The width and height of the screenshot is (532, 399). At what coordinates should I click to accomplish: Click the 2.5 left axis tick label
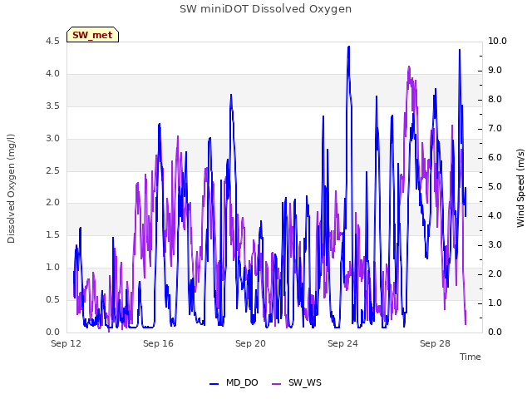tap(52, 170)
